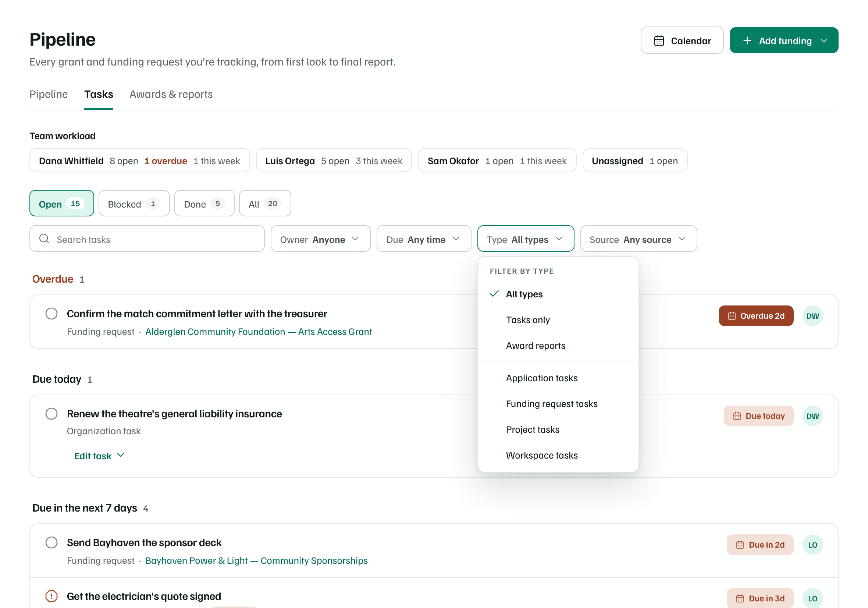Filter workload by Luis Ortega
The width and height of the screenshot is (868, 608).
(x=334, y=161)
